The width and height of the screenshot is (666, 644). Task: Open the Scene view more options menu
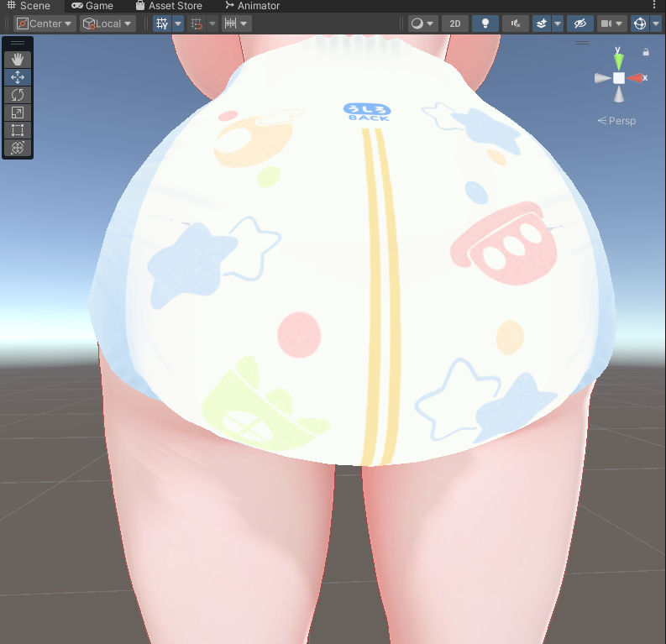tap(654, 5)
